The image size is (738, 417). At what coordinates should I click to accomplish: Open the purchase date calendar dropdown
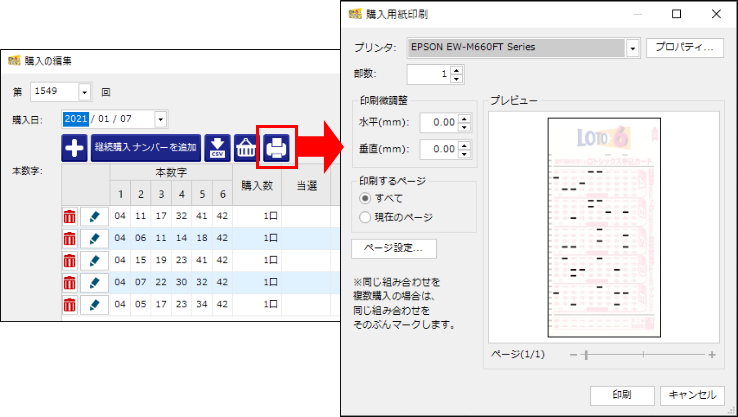click(160, 120)
